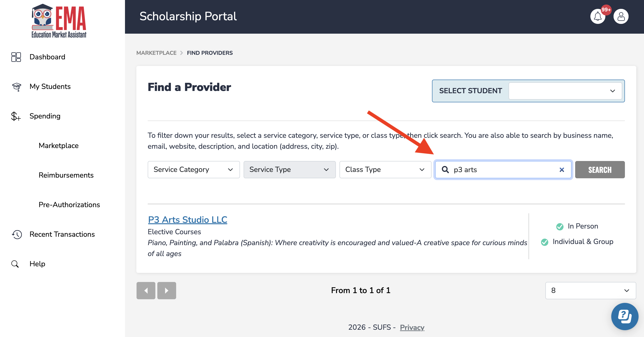This screenshot has width=644, height=337.
Task: Click the In Person label
Action: (583, 226)
